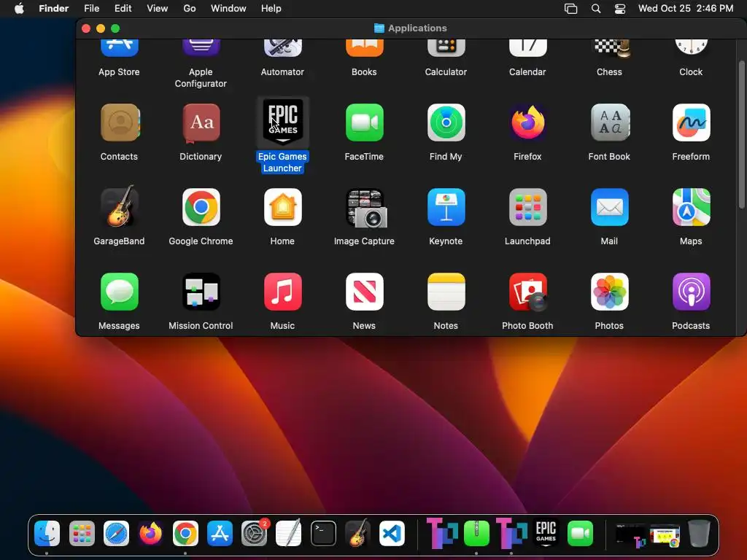
Task: Select GarageBand in the Applications window
Action: 120,207
